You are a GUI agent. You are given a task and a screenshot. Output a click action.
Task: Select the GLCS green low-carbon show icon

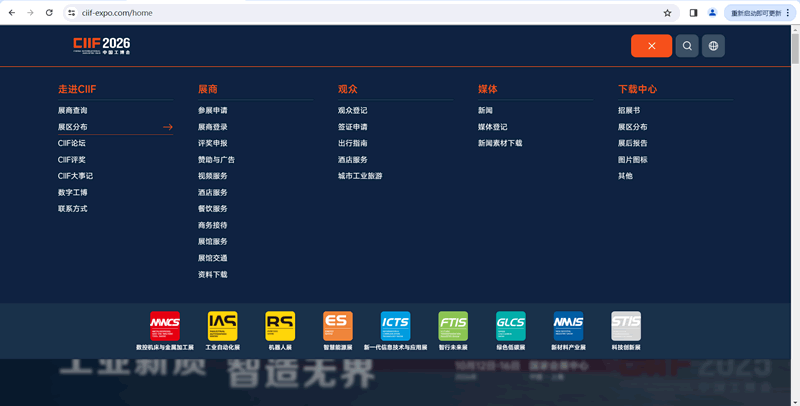[511, 325]
